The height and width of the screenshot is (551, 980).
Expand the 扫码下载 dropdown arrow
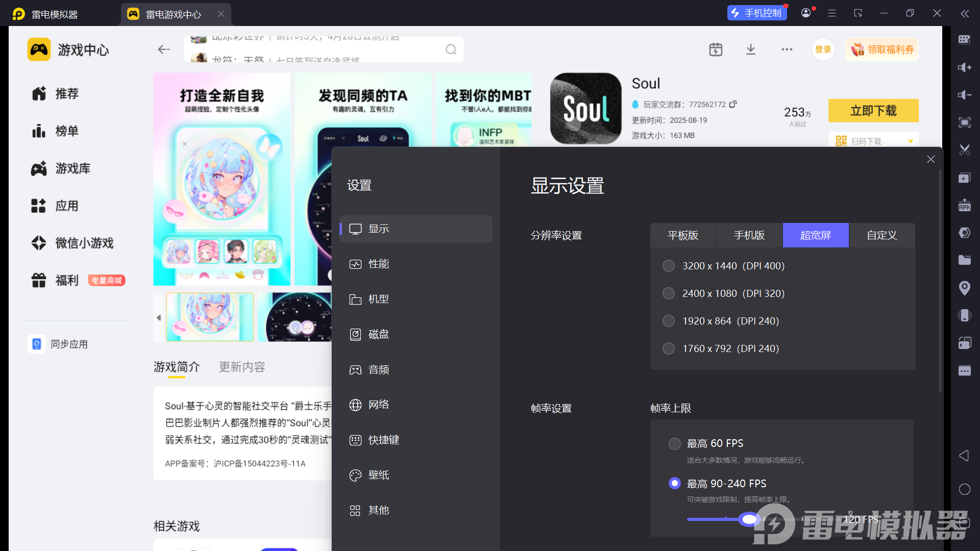coord(911,141)
